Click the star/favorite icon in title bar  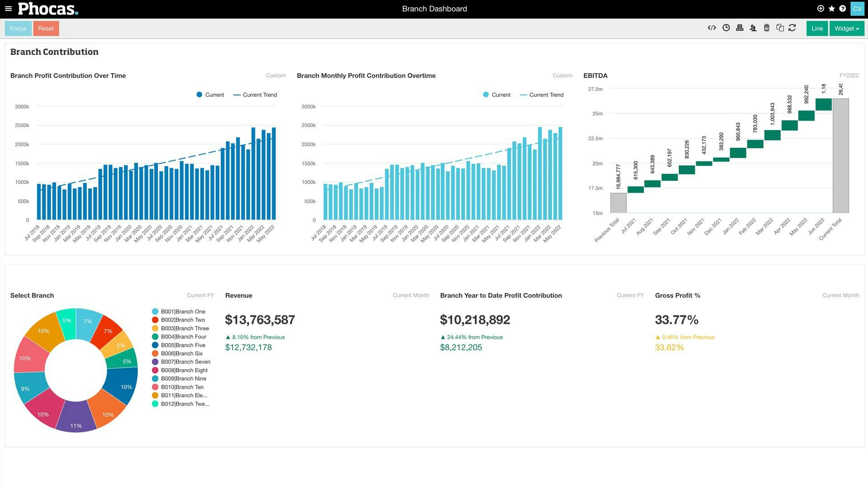[832, 9]
